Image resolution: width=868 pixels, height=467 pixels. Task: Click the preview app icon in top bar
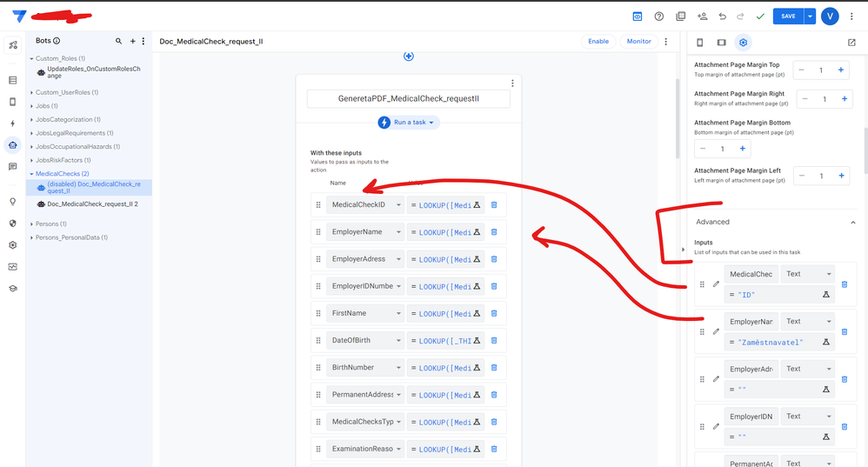[638, 17]
